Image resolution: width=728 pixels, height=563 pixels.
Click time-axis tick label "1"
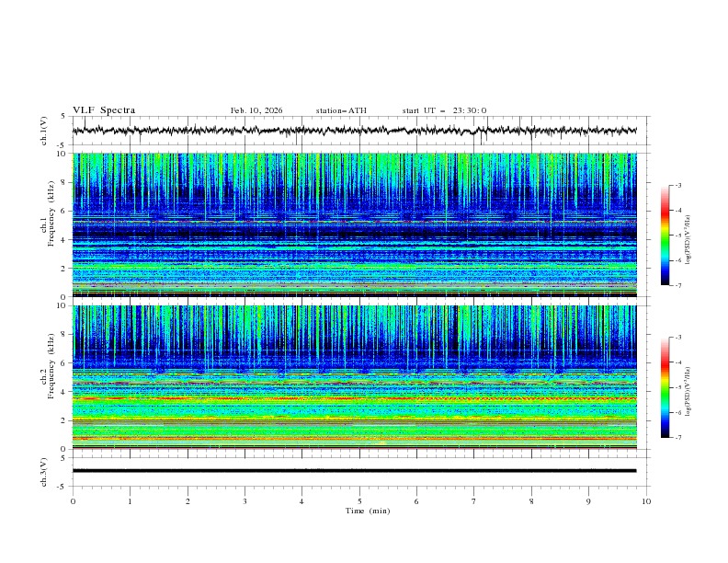pyautogui.click(x=130, y=501)
